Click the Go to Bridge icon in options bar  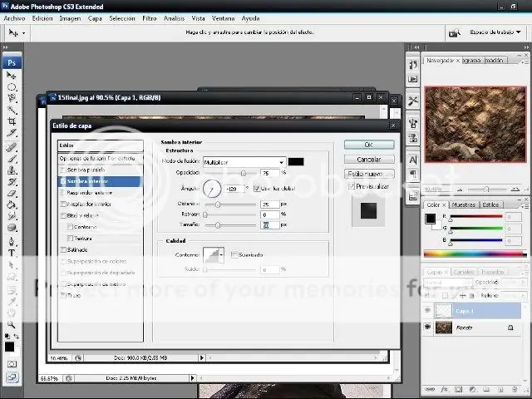pos(455,33)
